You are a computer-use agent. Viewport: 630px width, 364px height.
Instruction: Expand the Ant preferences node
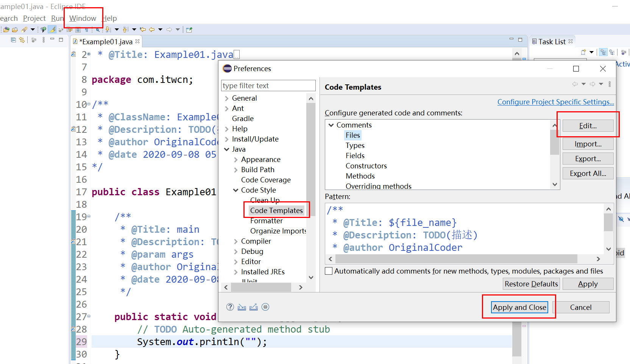[x=227, y=109]
